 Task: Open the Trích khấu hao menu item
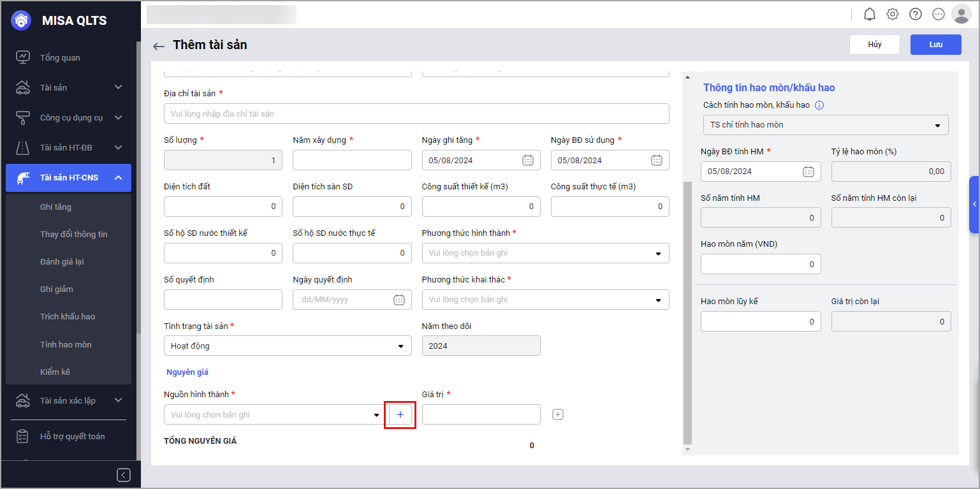68,316
